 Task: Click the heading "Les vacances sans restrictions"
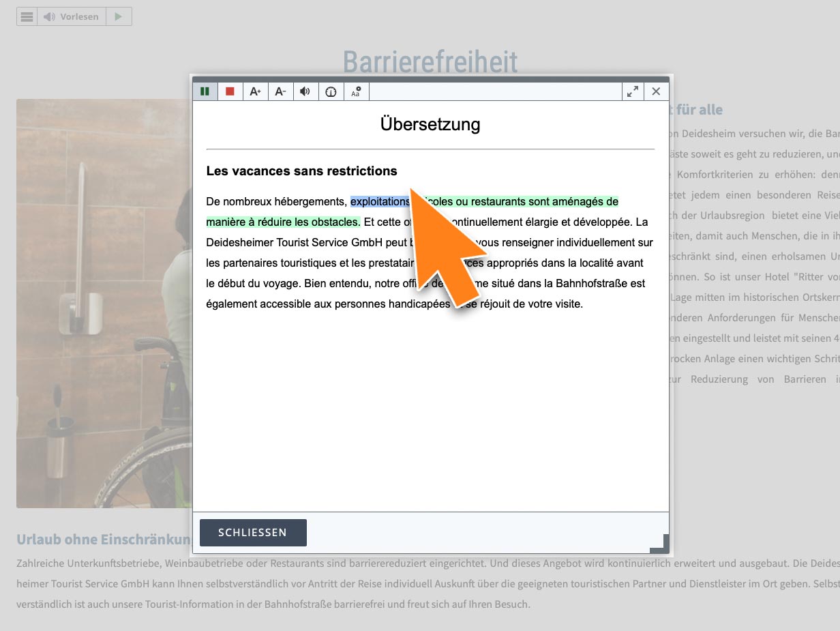tap(301, 171)
